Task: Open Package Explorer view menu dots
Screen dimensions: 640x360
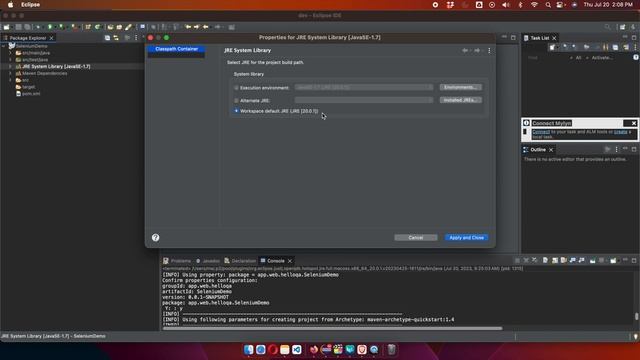Action: 136,38
